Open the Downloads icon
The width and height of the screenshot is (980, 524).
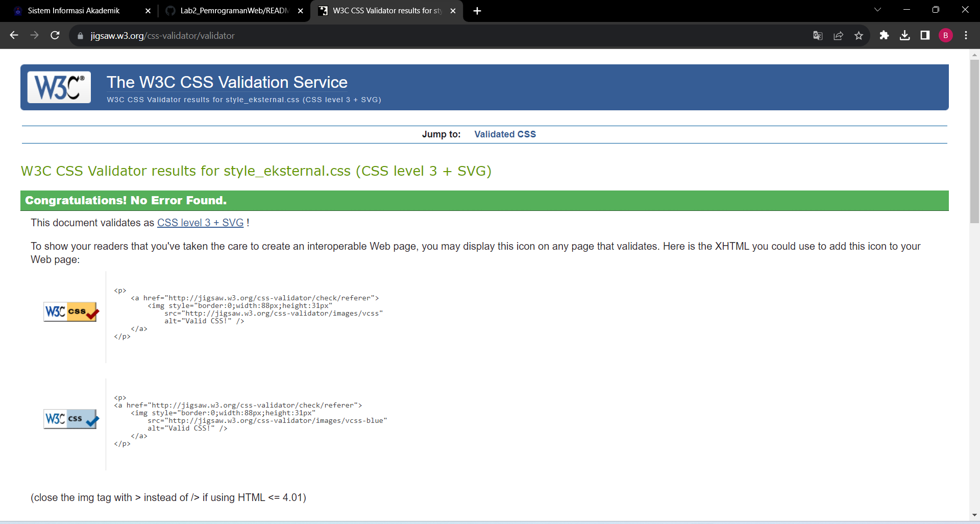(904, 35)
